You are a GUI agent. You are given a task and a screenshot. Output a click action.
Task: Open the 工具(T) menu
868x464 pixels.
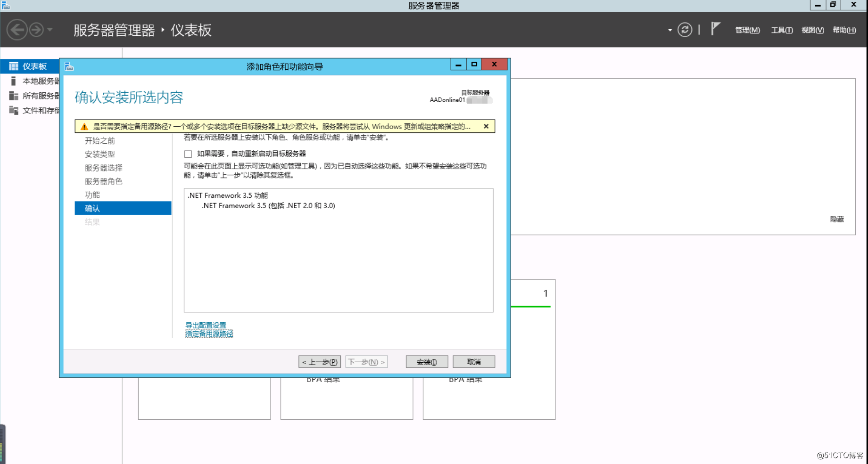(x=781, y=30)
